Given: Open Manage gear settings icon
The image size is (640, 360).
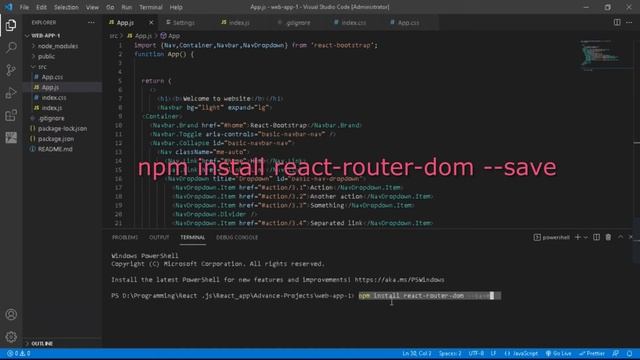Looking at the screenshot, I should click(11, 337).
